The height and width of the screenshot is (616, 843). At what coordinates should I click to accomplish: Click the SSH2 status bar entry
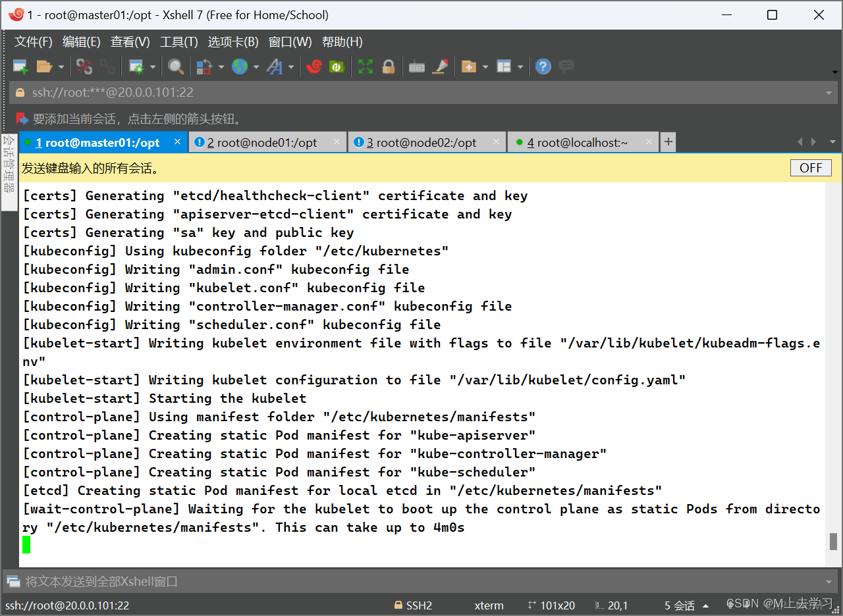pyautogui.click(x=413, y=605)
